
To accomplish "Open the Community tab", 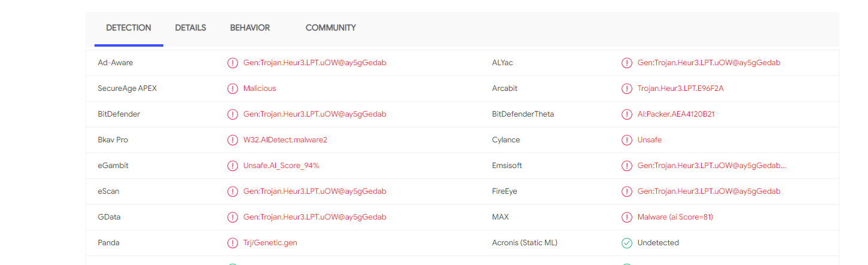I will tap(330, 28).
